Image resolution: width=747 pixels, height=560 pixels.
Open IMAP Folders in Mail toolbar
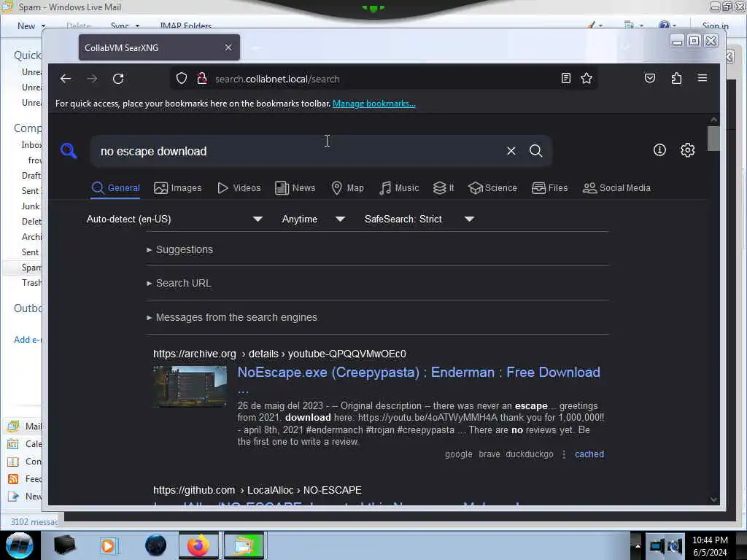pyautogui.click(x=186, y=26)
